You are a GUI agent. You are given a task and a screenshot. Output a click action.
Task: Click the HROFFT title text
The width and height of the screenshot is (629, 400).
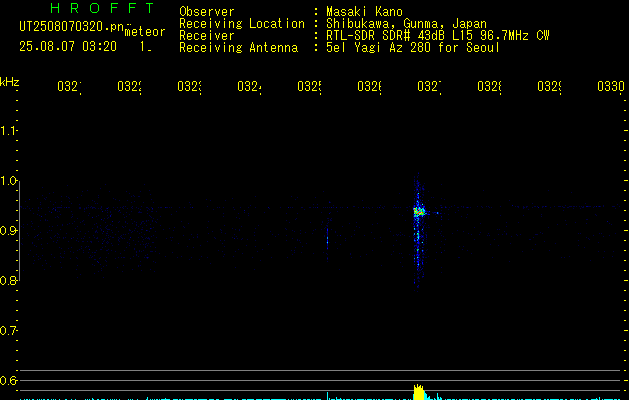pyautogui.click(x=103, y=8)
